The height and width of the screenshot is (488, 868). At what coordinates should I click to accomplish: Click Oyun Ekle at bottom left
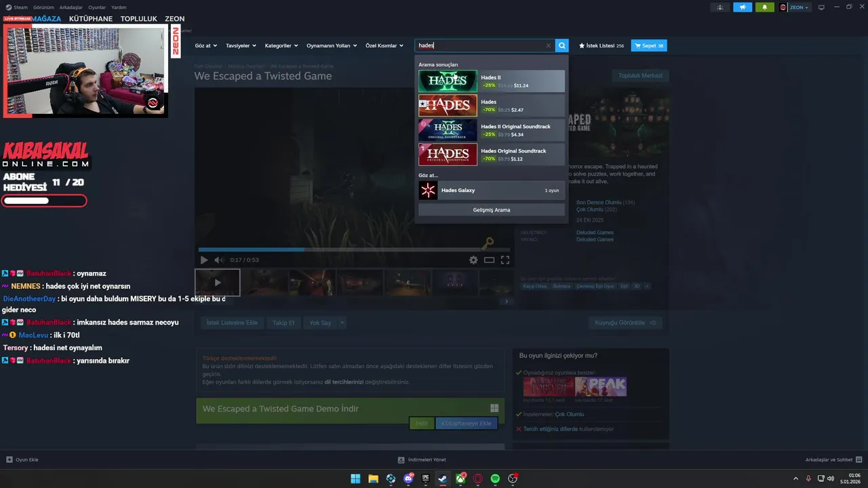click(x=22, y=460)
